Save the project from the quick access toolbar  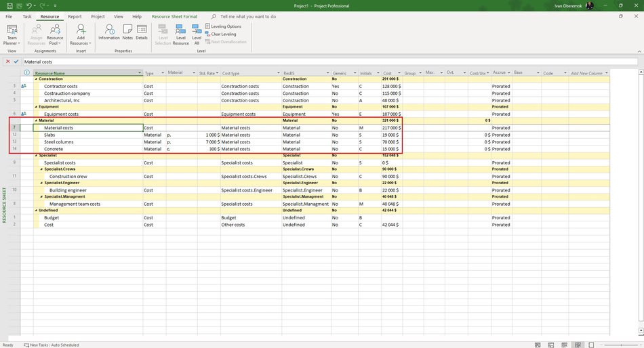tap(9, 5)
